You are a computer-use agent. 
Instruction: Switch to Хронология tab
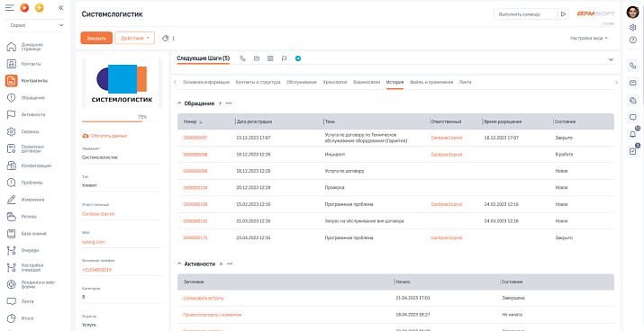coord(335,82)
